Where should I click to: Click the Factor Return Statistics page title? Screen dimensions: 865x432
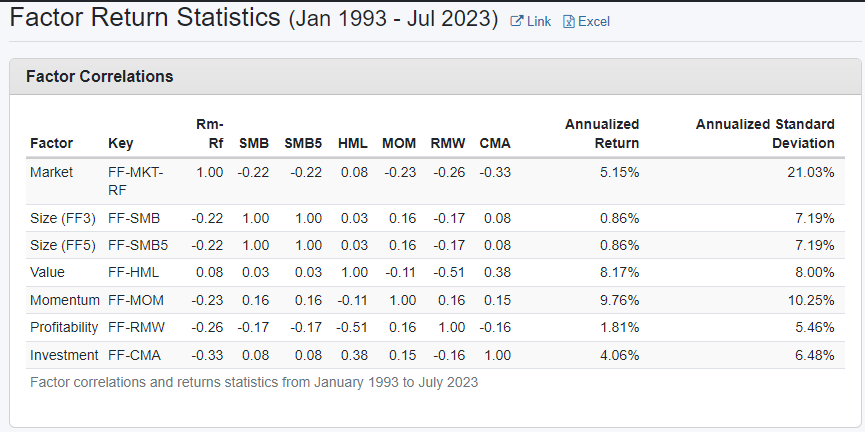tap(143, 19)
